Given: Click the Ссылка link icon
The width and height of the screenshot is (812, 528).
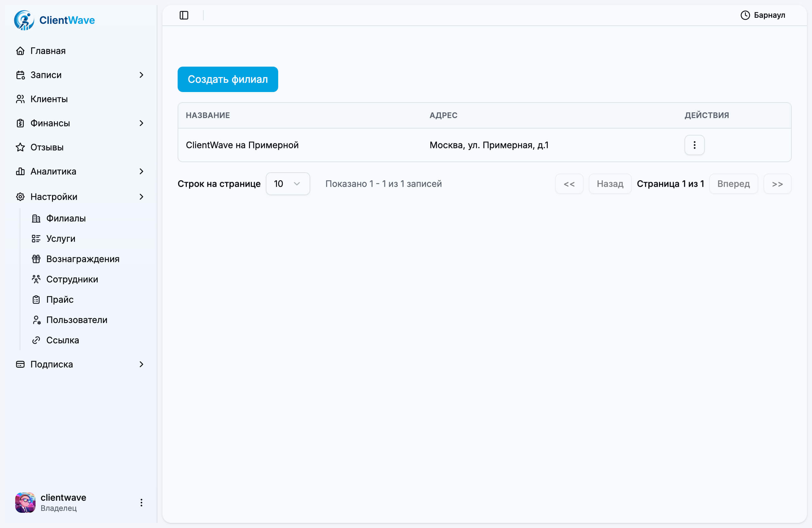Looking at the screenshot, I should click(36, 340).
